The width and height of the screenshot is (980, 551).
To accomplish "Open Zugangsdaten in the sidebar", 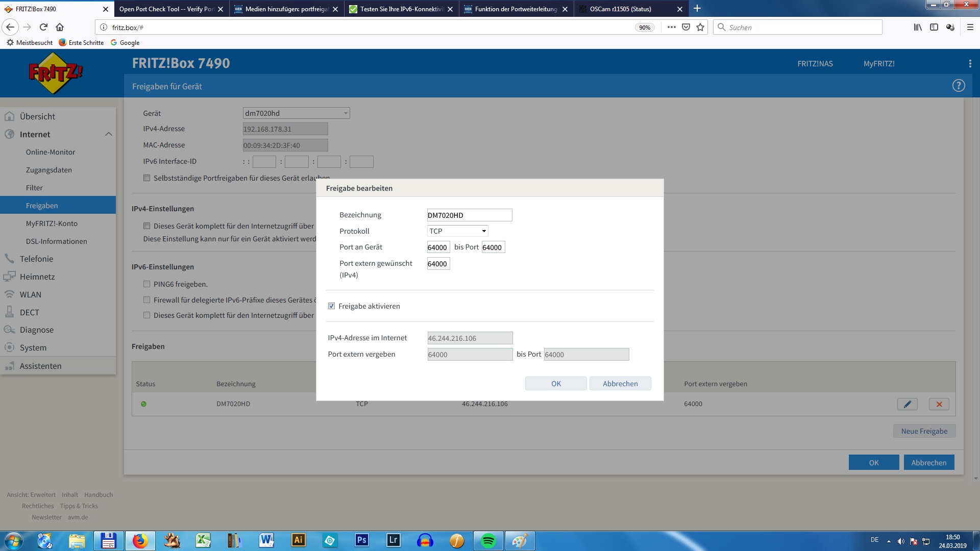I will (49, 170).
